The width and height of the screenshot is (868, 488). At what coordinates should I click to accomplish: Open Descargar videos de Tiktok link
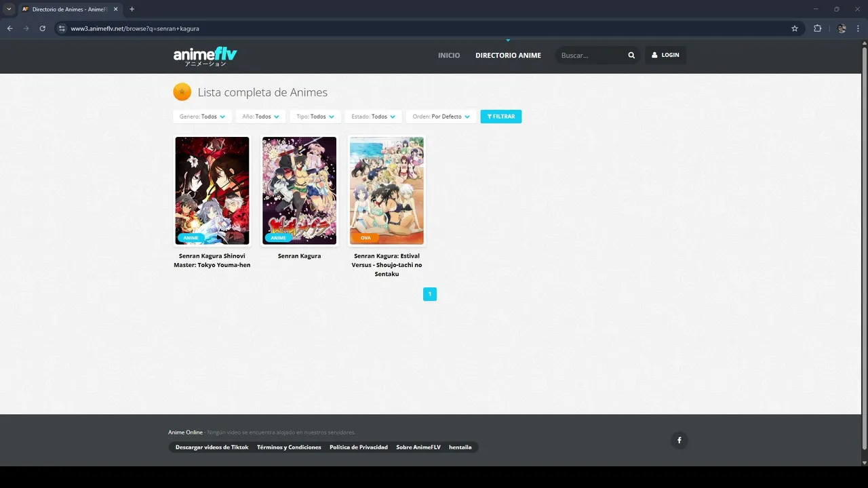[x=212, y=447]
